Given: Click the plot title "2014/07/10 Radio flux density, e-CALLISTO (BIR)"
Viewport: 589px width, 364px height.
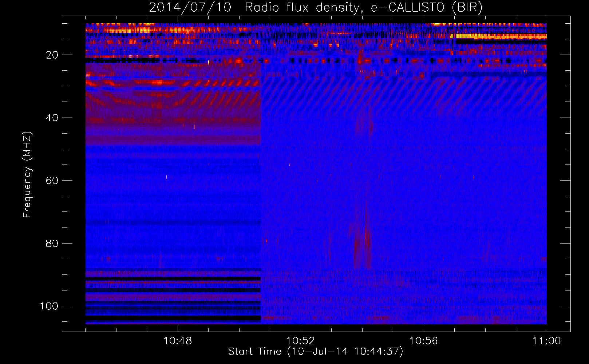Looking at the screenshot, I should pos(316,8).
